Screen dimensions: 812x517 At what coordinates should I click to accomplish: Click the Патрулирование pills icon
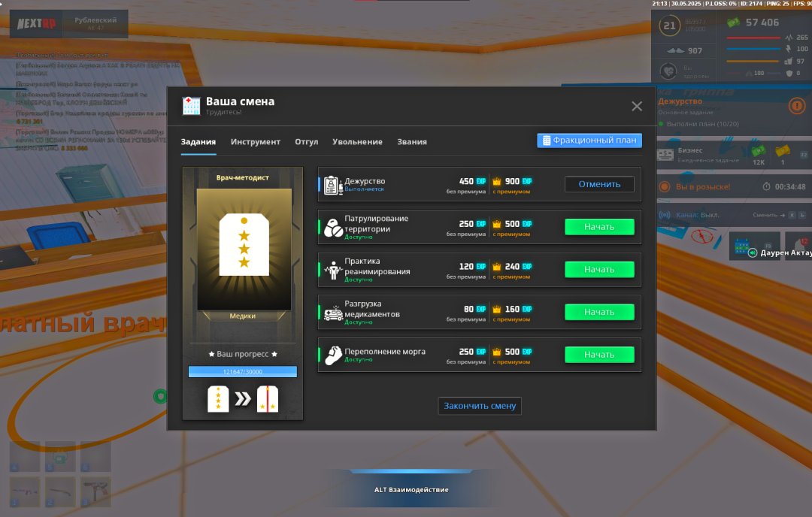333,228
